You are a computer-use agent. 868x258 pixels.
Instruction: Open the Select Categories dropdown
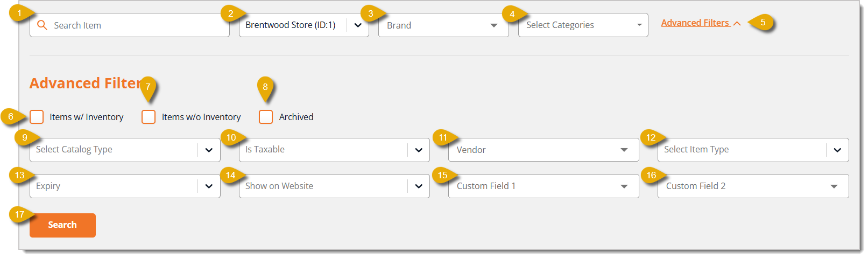[x=583, y=25]
